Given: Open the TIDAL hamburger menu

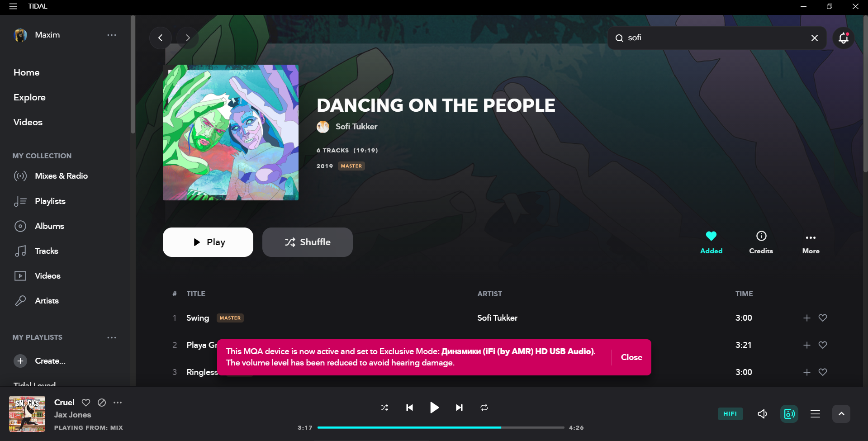Looking at the screenshot, I should 13,6.
